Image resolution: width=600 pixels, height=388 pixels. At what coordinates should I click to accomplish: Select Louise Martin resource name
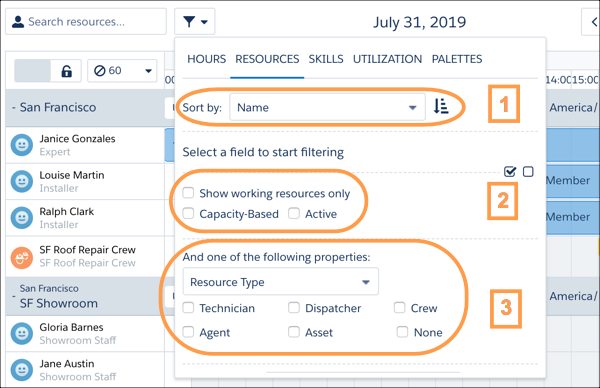point(72,175)
